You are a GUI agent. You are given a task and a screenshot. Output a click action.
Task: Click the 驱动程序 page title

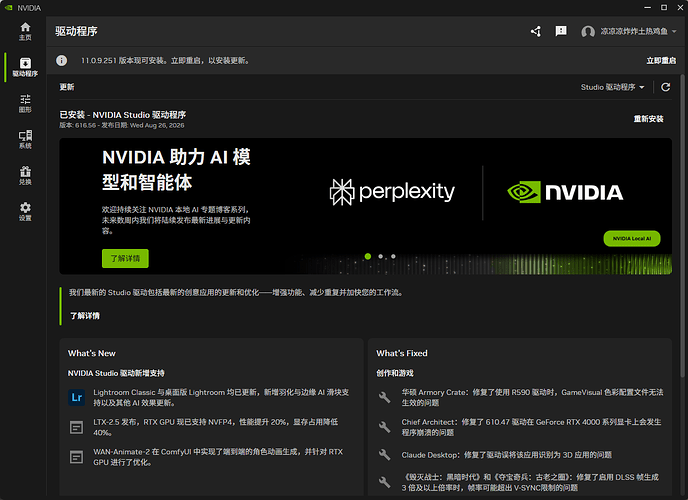click(76, 31)
